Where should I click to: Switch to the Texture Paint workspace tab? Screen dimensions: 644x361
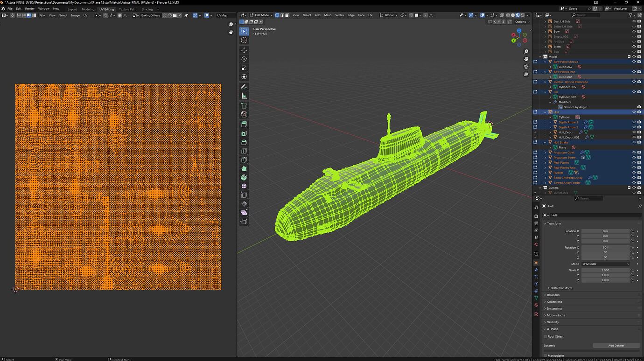point(128,9)
